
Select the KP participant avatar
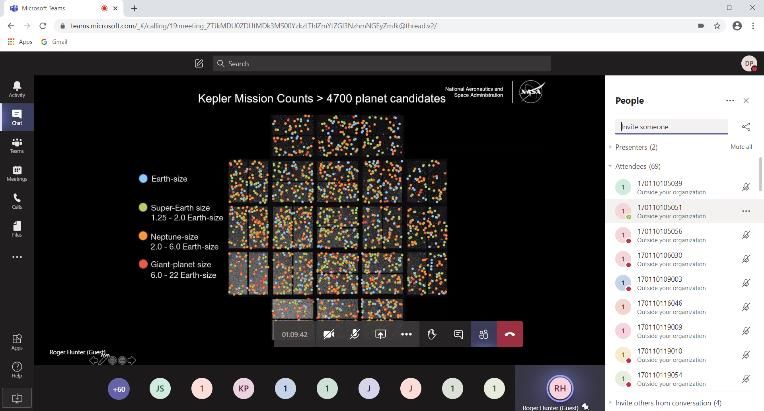(x=244, y=389)
